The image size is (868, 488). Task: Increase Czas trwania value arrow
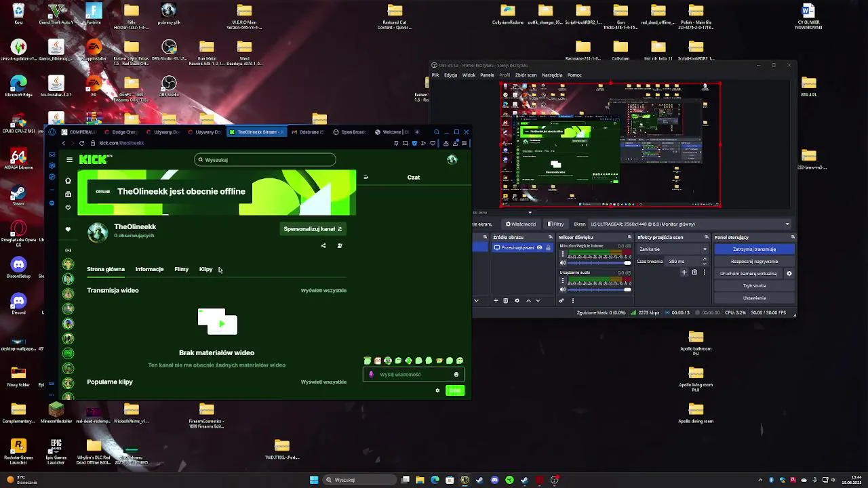point(705,260)
